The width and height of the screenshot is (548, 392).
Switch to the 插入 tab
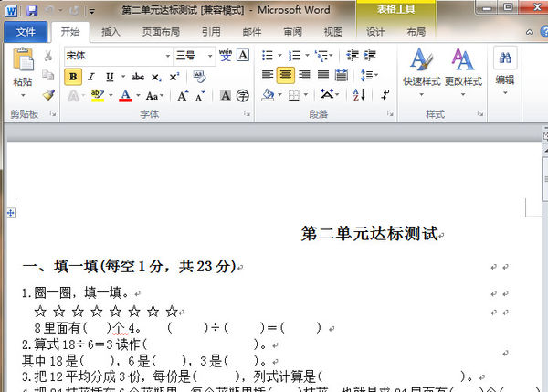[111, 32]
